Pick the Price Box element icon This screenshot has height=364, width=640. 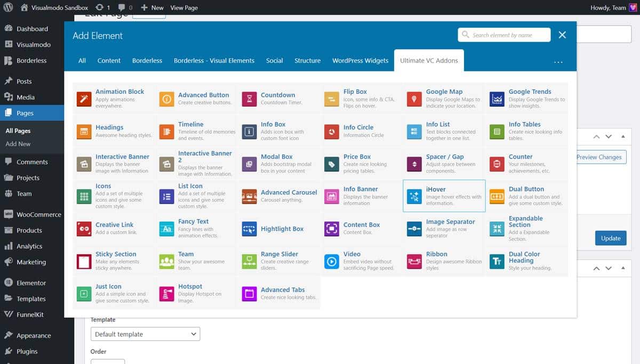(x=332, y=164)
